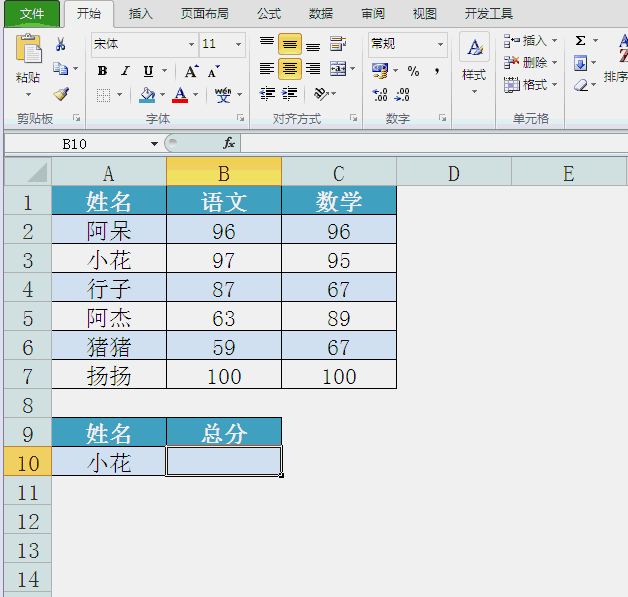Select column C header
This screenshot has width=628, height=597.
339,172
